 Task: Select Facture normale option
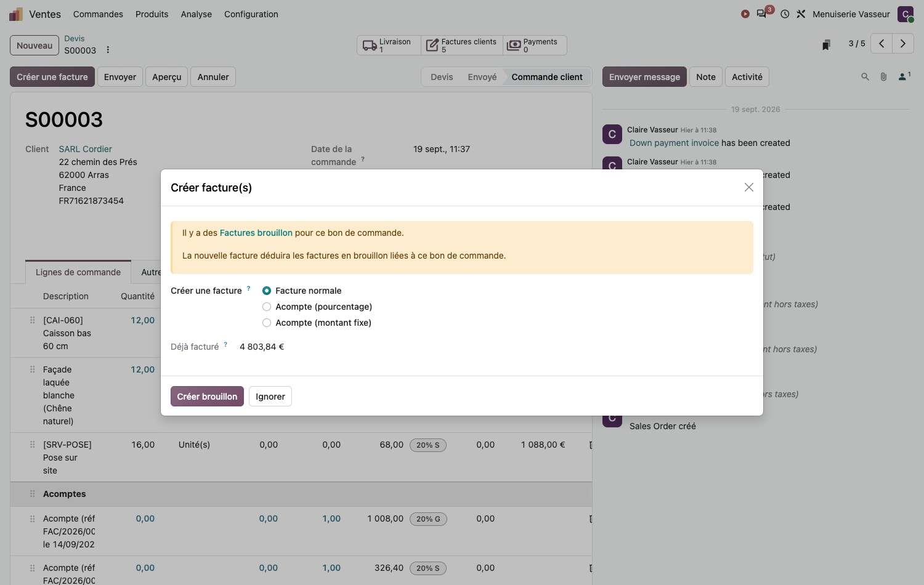coord(267,291)
